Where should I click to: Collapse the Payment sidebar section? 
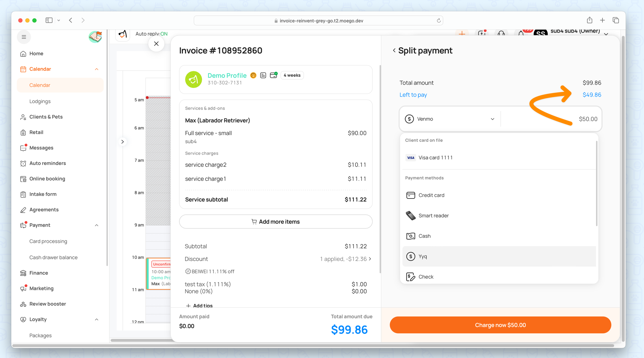point(97,225)
